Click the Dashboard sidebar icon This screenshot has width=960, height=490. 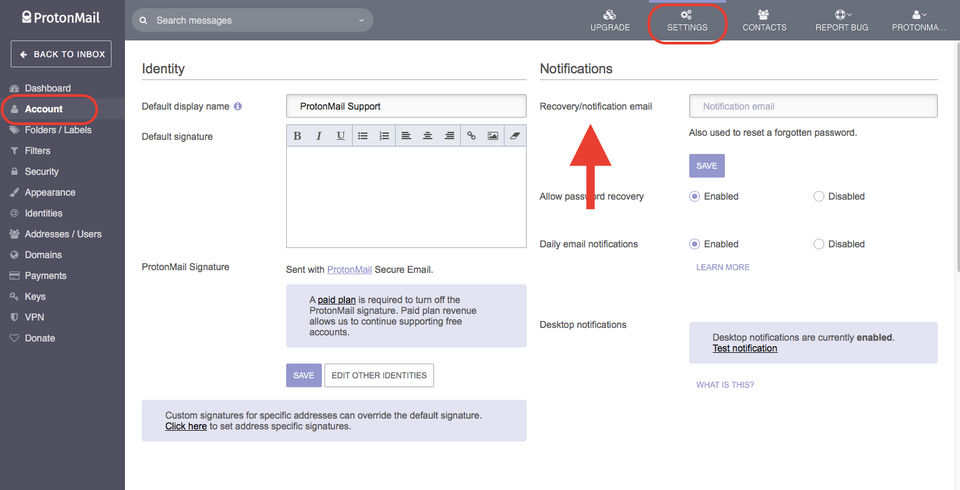point(14,88)
